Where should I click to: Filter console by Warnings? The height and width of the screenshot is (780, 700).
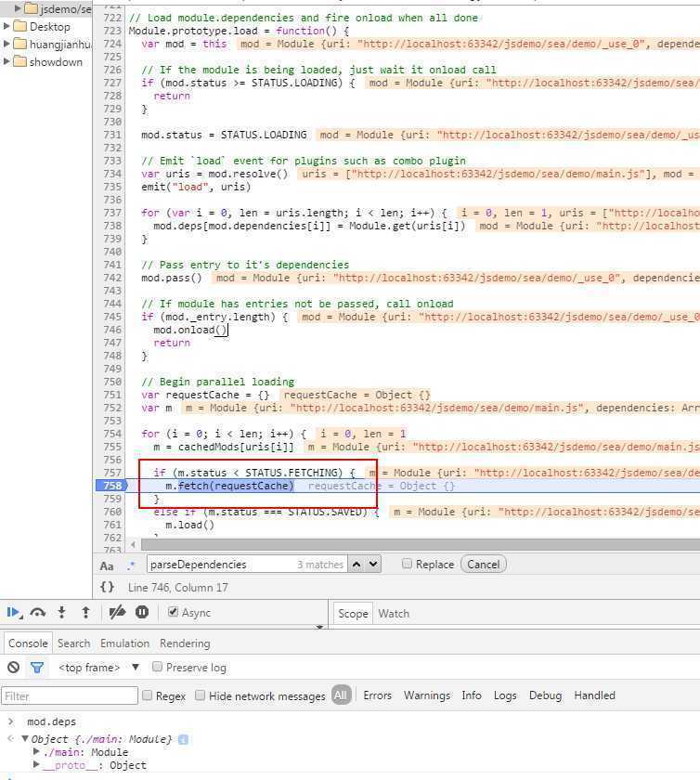427,695
